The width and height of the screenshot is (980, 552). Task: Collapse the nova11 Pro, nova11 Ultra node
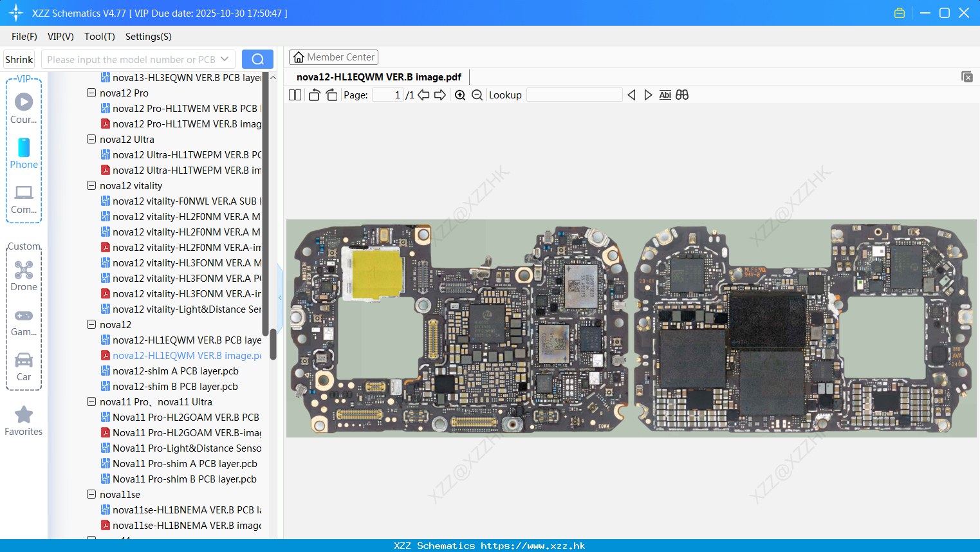(x=91, y=401)
